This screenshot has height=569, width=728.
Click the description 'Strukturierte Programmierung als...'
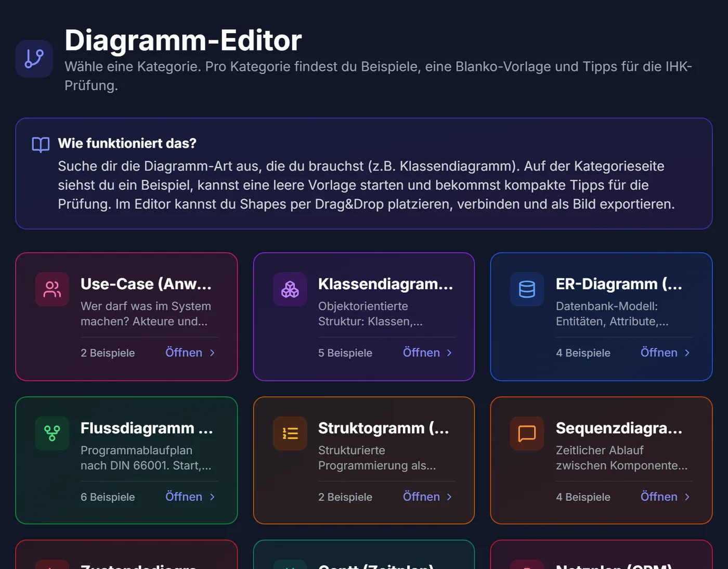coord(377,458)
